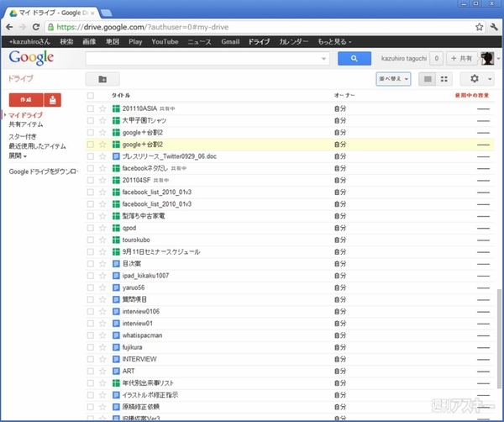Viewport: 504px width, 422px height.
Task: Open イラストルポ修正指示 document
Action: (150, 395)
